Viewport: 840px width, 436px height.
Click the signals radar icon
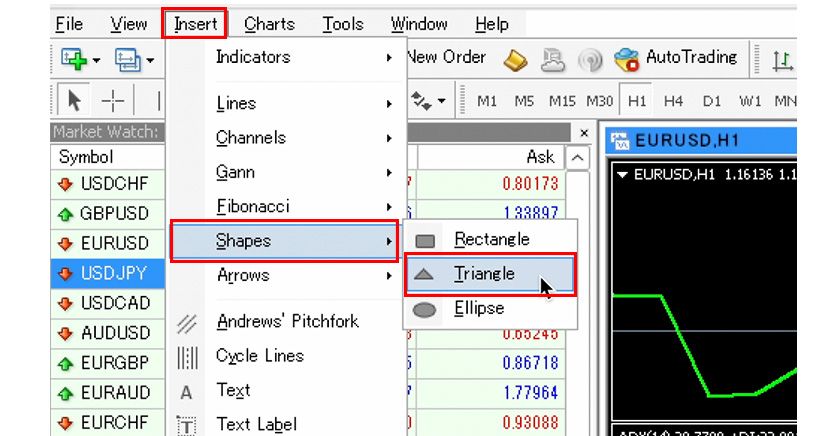tap(590, 60)
